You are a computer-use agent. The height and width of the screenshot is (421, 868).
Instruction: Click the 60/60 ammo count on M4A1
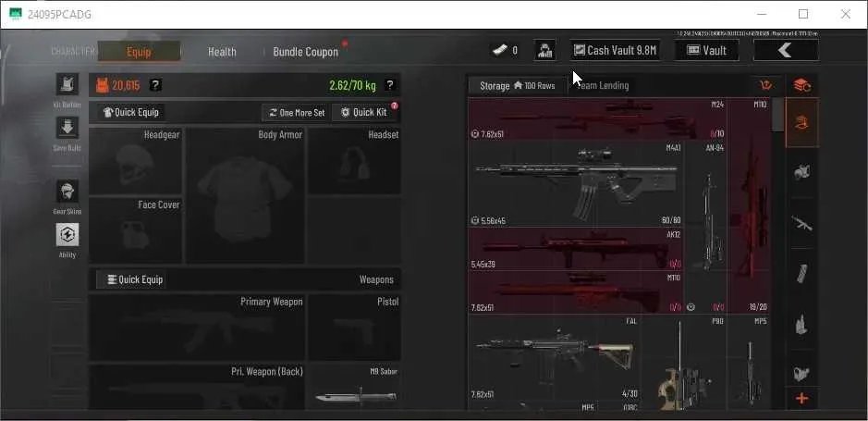[x=671, y=220]
